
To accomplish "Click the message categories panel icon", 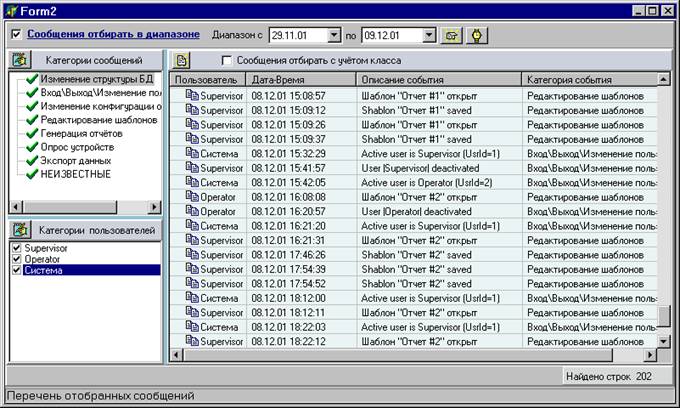I will (x=20, y=60).
